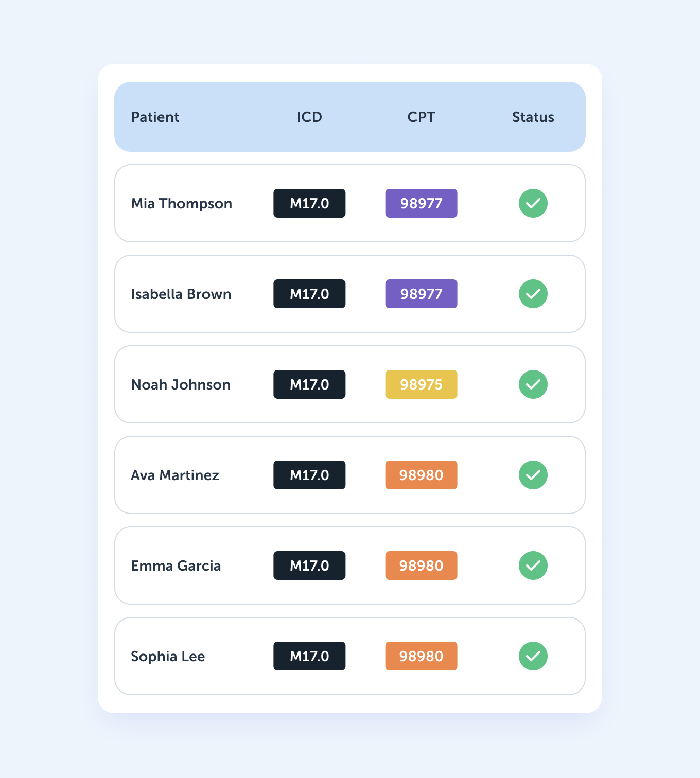The image size is (700, 778).
Task: Open patient name Noah Johnson
Action: pos(181,385)
